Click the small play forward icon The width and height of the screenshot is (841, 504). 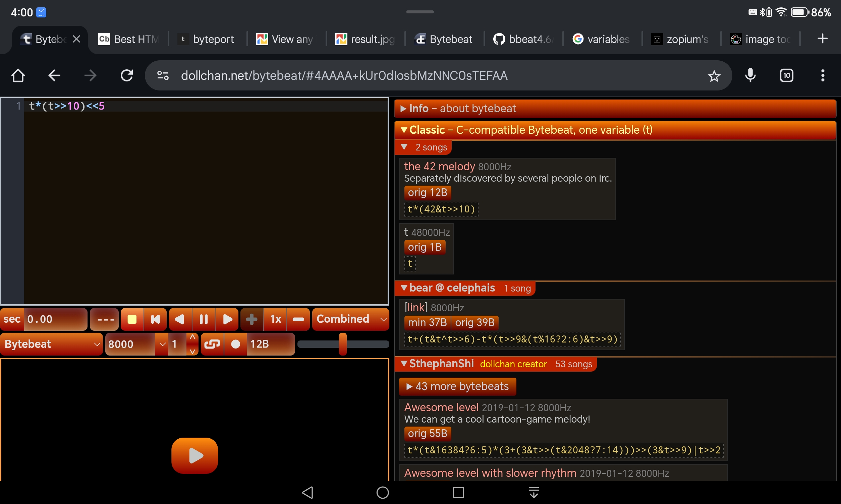[227, 319]
